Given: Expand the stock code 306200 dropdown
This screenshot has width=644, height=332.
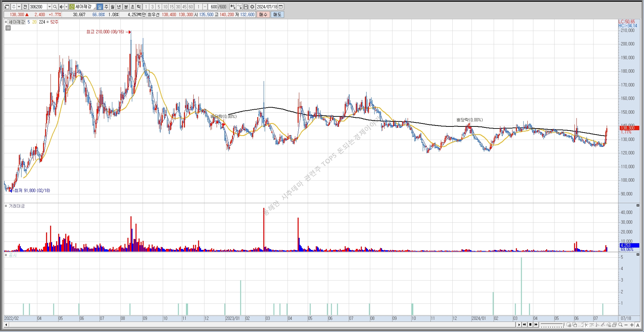Looking at the screenshot, I should [x=49, y=7].
